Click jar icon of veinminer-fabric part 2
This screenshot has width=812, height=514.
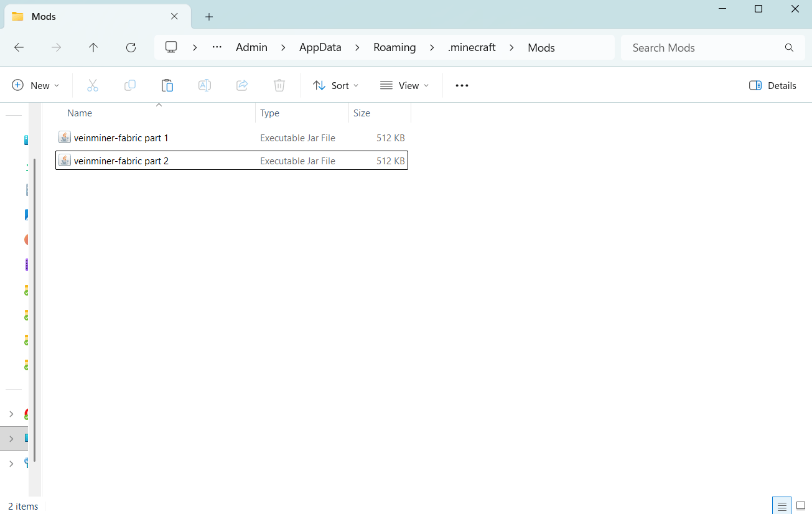pos(65,161)
